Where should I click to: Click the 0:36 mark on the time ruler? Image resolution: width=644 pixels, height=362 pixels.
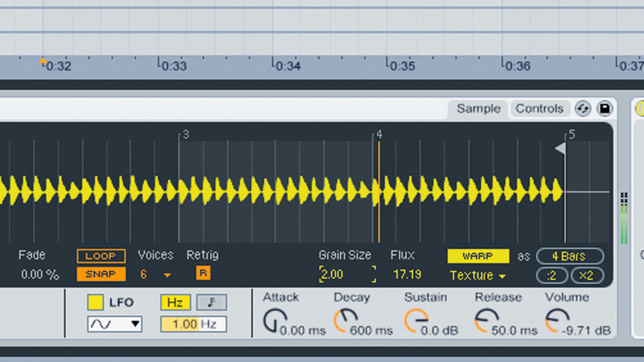(515, 65)
